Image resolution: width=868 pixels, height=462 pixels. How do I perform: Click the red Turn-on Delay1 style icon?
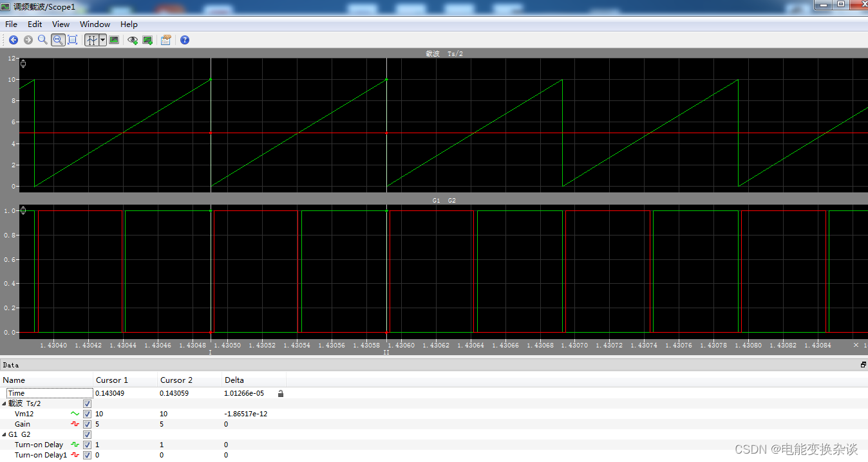click(x=75, y=455)
